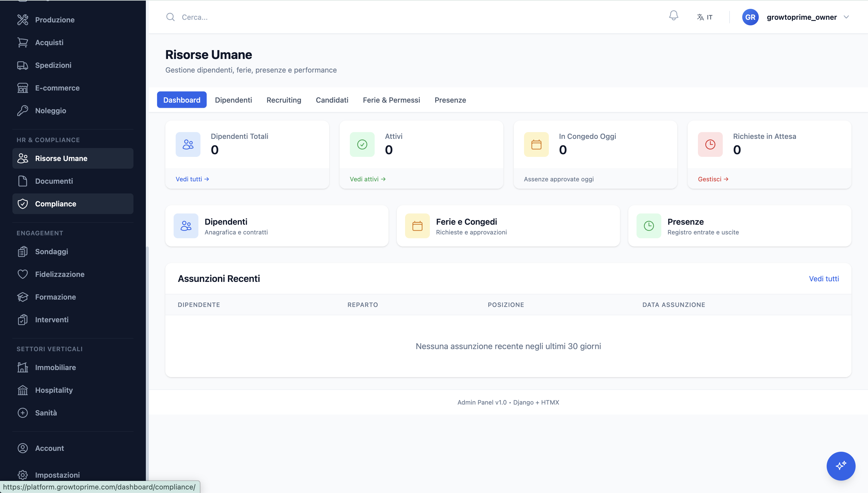Open the Ferie & Permessi tab

pyautogui.click(x=391, y=100)
